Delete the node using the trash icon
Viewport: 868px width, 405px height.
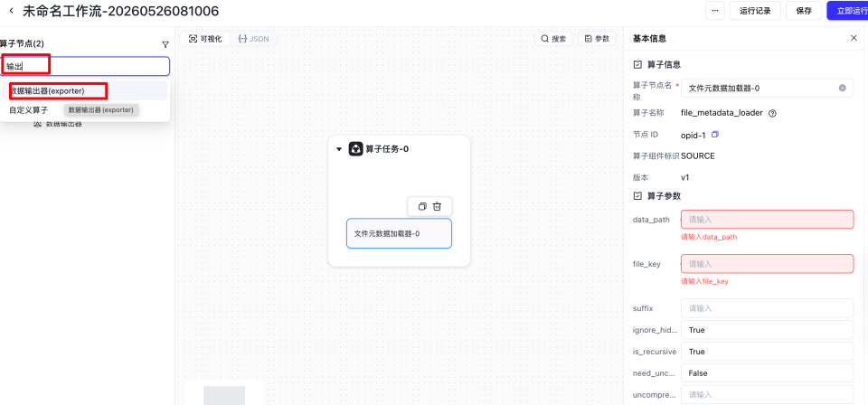point(438,206)
